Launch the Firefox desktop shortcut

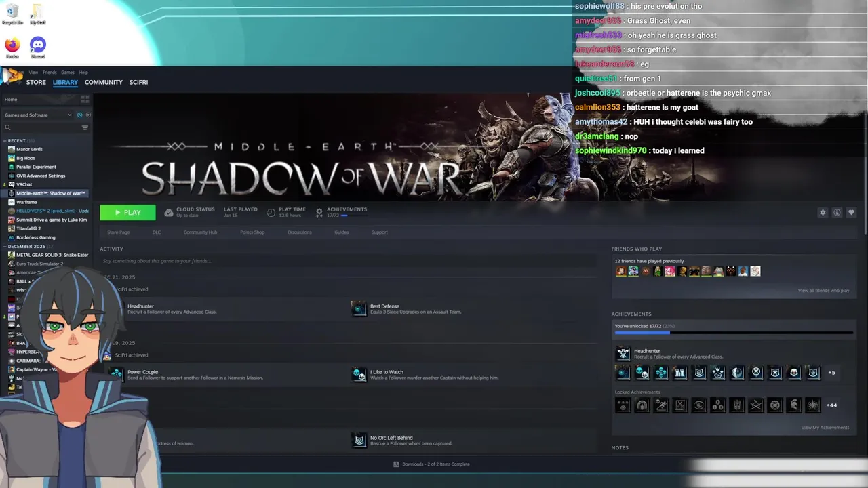point(12,47)
